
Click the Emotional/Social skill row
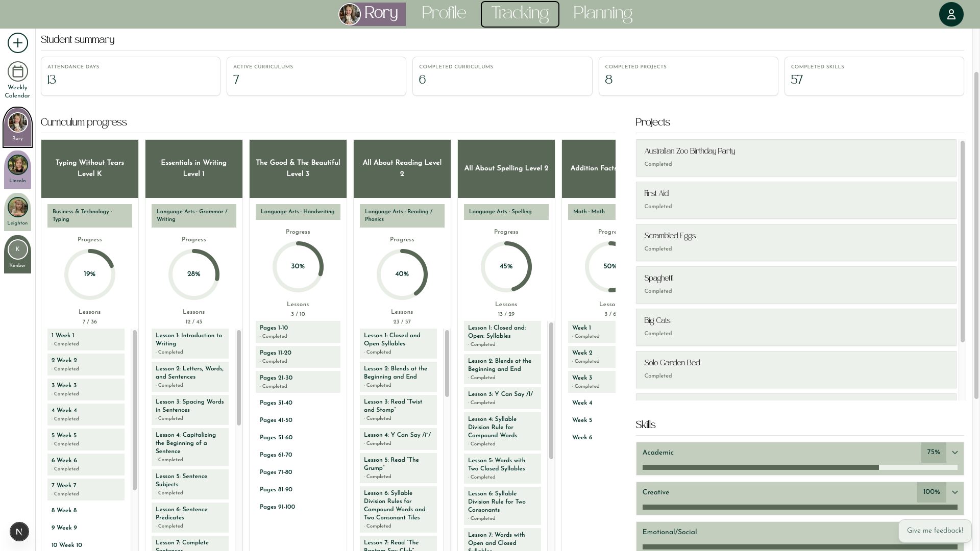pos(799,536)
